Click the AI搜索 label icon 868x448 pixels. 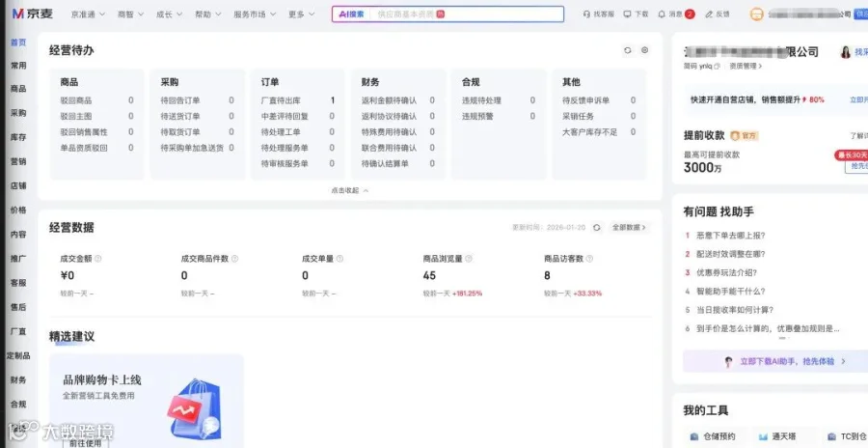pos(351,14)
